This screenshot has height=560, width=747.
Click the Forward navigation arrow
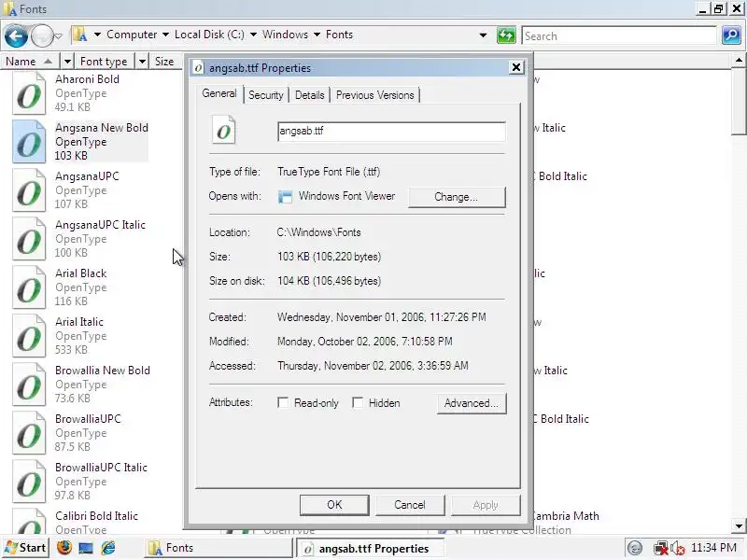click(42, 35)
